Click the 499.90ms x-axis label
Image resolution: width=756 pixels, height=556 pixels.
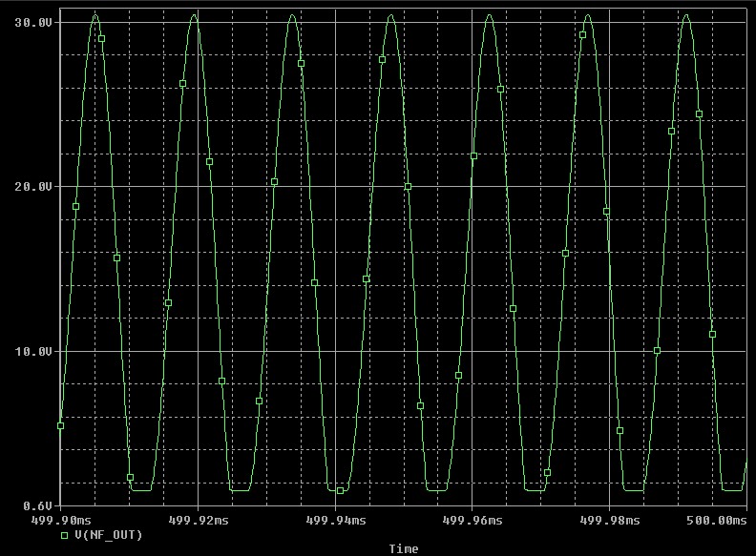pyautogui.click(x=61, y=521)
